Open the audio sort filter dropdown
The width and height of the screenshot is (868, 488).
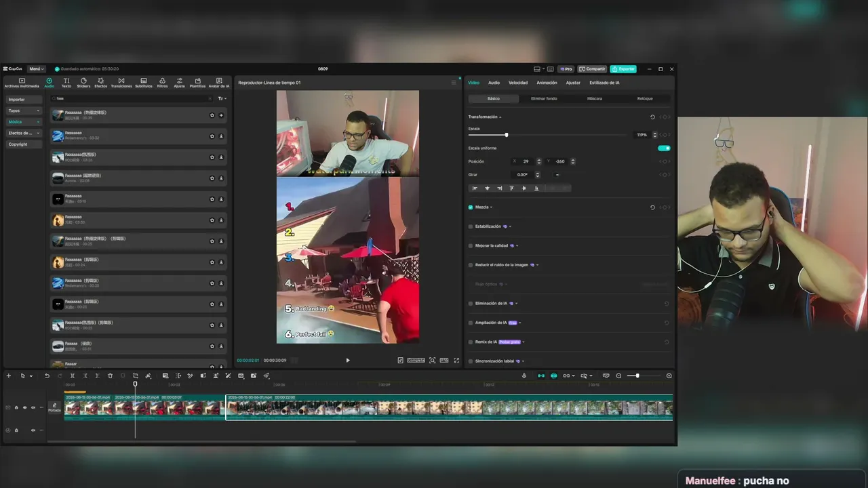coord(221,98)
